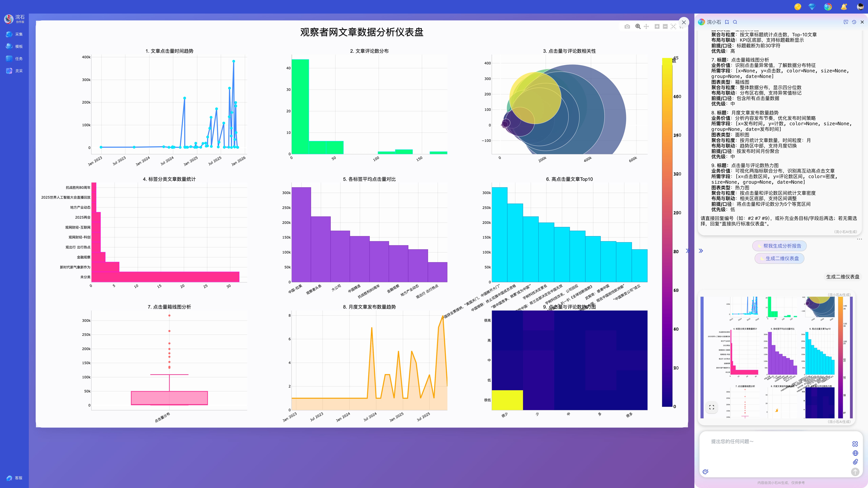The height and width of the screenshot is (488, 868).
Task: Click the autoscale chart icon
Action: point(673,27)
